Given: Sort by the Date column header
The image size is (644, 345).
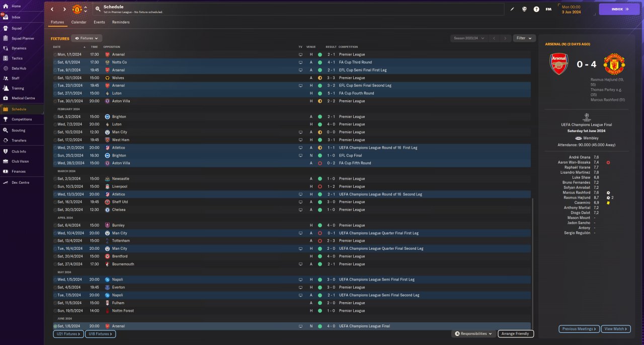Looking at the screenshot, I should tap(57, 47).
